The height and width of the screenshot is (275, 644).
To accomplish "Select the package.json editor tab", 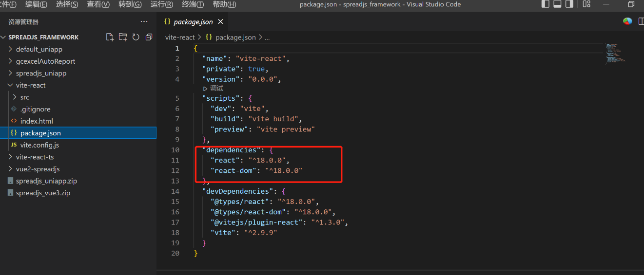I will coord(194,22).
